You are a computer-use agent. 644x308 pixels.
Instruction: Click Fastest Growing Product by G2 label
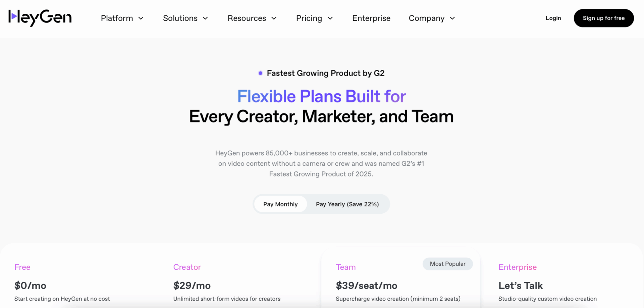click(326, 73)
